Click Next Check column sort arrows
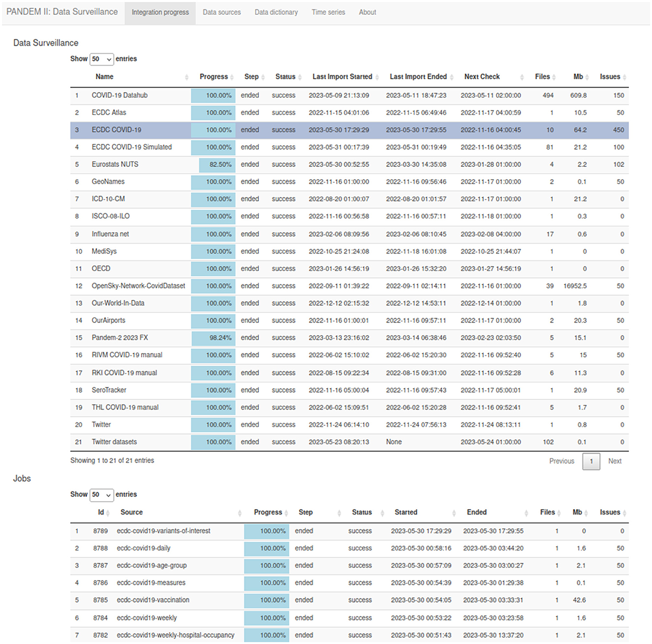Viewport: 652px width, 644px height. [522, 77]
